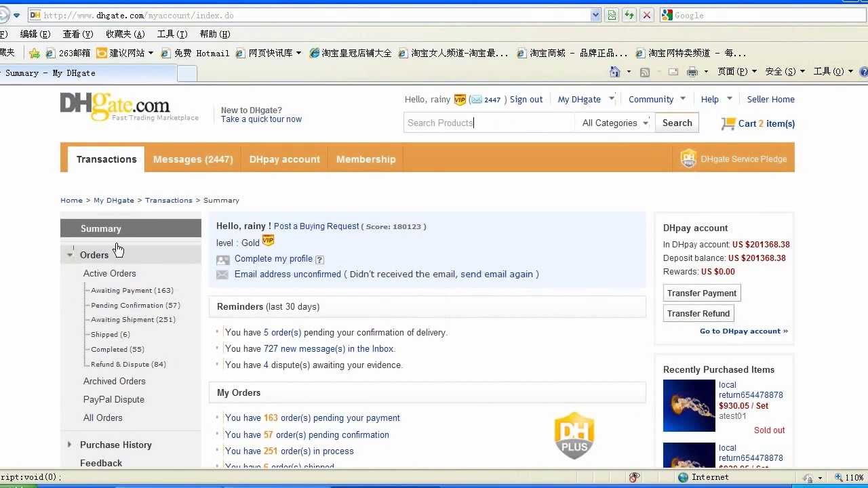868x488 pixels.
Task: Click the question mark icon after Complete my profile
Action: pos(320,260)
